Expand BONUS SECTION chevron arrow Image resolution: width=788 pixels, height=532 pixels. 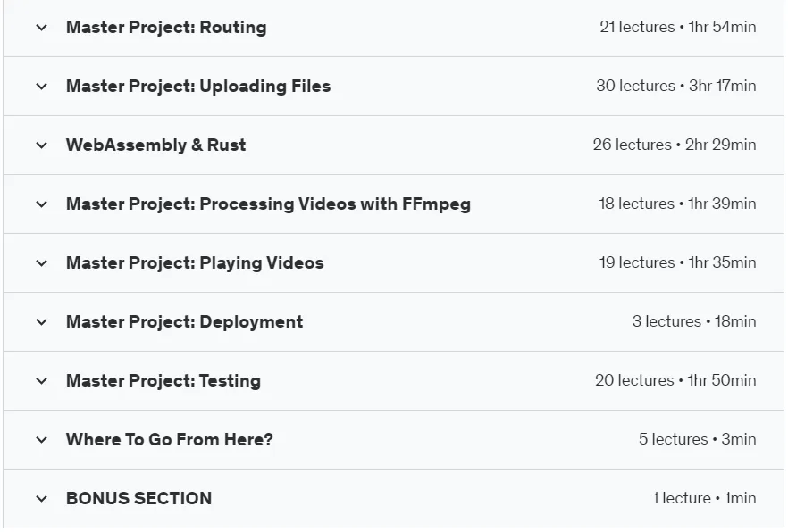42,499
